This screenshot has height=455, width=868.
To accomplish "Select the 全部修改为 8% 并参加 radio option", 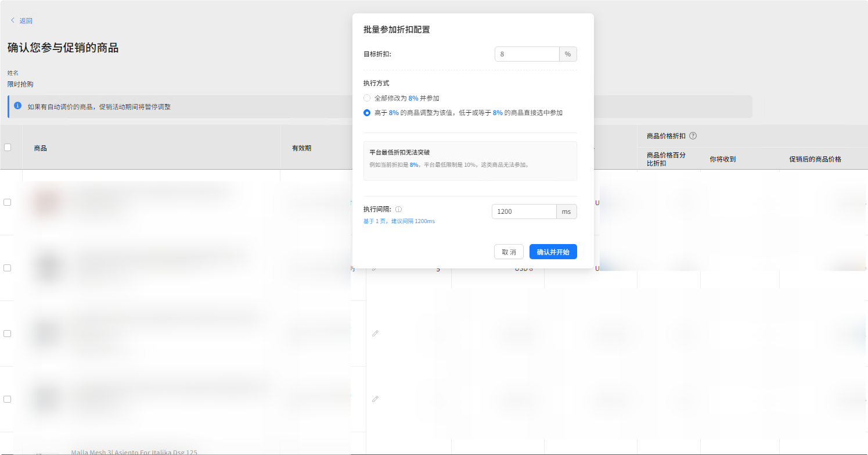I will (367, 98).
